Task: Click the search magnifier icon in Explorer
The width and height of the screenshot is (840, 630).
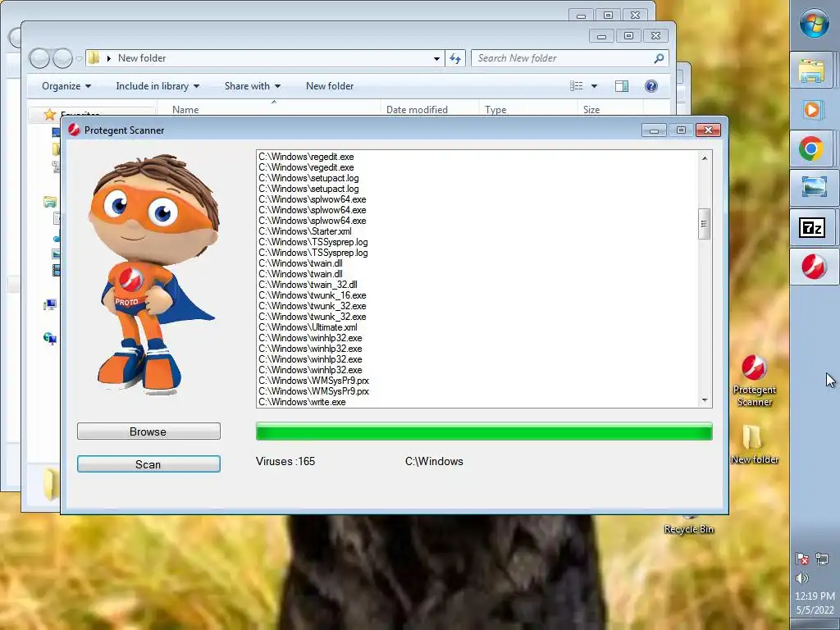Action: [x=659, y=58]
